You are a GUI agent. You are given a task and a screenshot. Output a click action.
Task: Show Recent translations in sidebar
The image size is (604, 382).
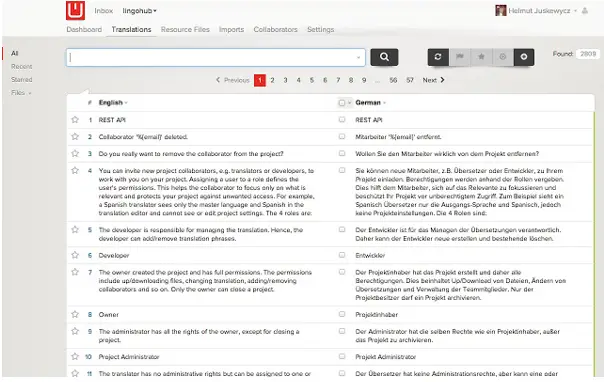click(22, 67)
